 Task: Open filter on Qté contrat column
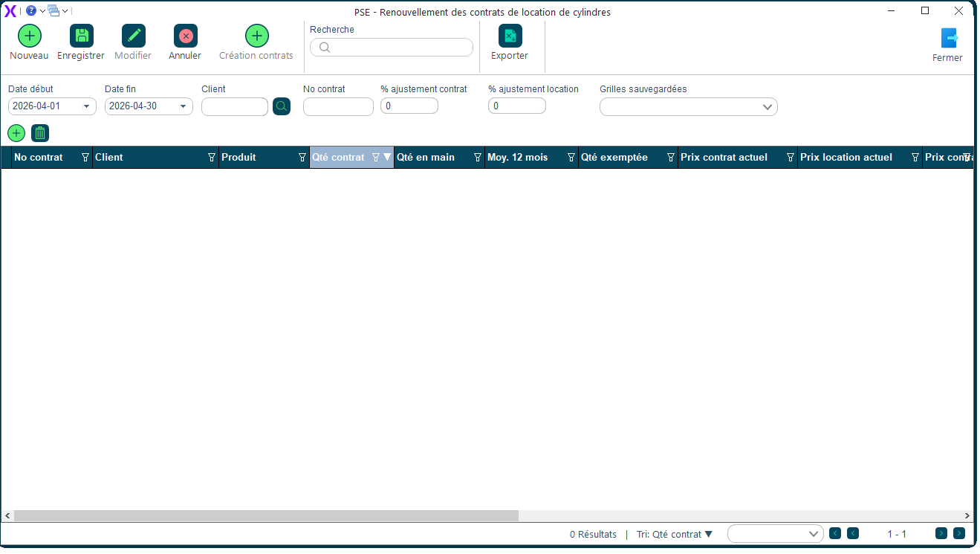point(375,158)
